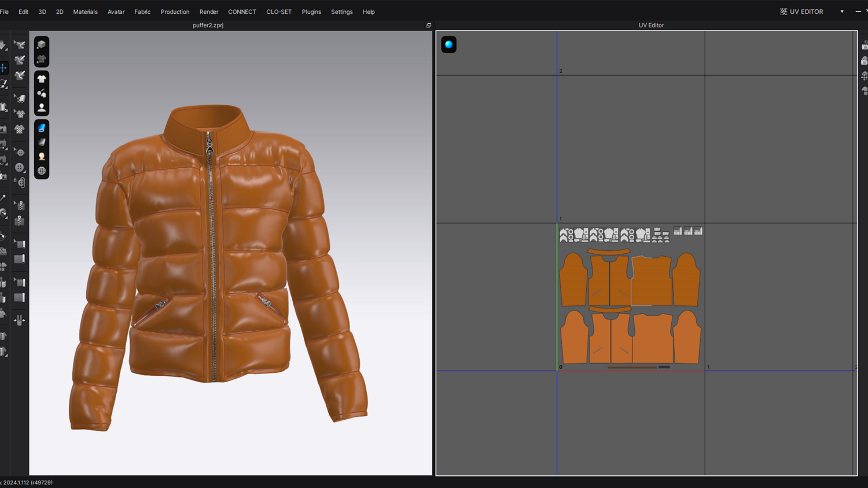Select the buttonhole tool with the lock badge
The width and height of the screenshot is (868, 488).
point(20,183)
